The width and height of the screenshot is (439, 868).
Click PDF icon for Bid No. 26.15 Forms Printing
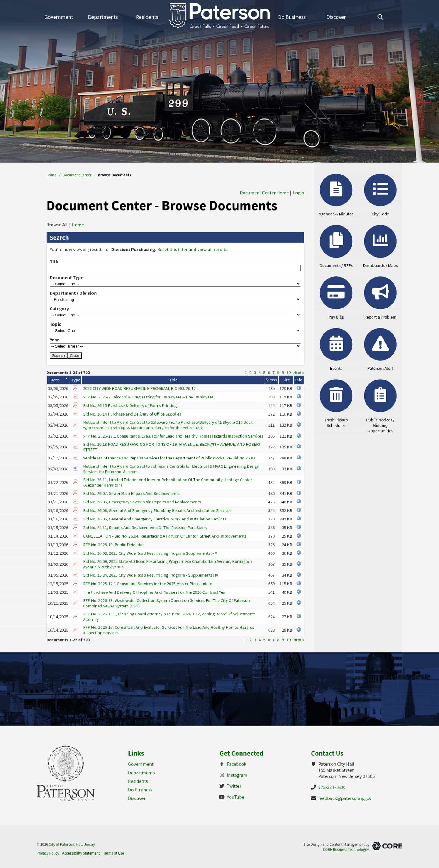point(75,405)
